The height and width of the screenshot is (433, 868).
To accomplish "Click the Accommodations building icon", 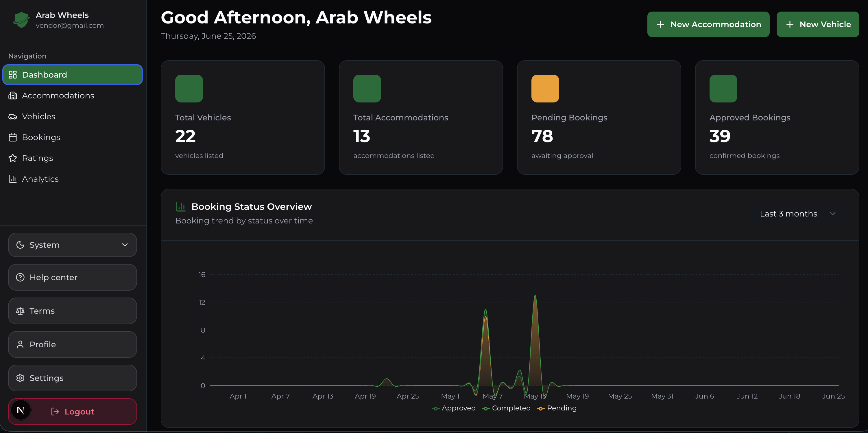I will (13, 96).
